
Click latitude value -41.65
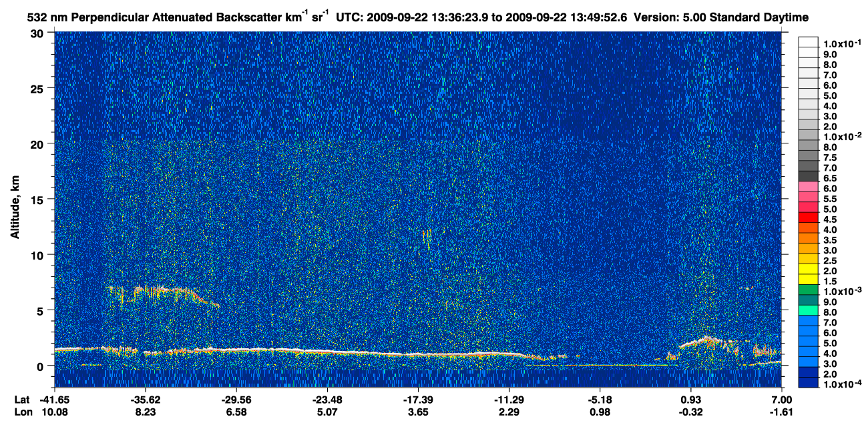55,400
